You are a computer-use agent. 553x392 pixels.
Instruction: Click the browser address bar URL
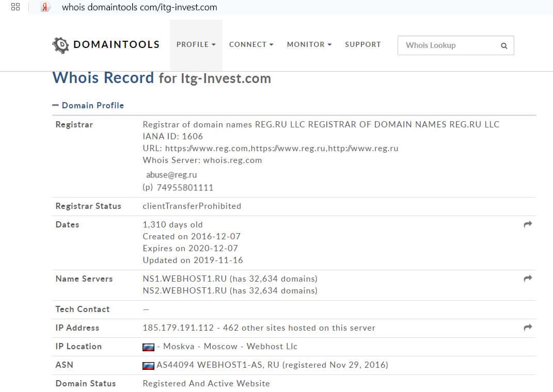pyautogui.click(x=139, y=7)
